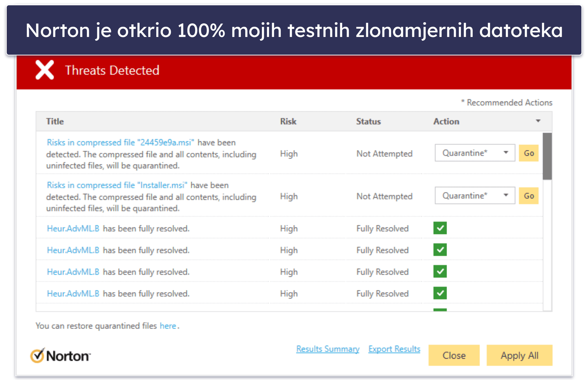Viewport: 588px width, 380px height.
Task: Open the Export Results link
Action: 394,349
